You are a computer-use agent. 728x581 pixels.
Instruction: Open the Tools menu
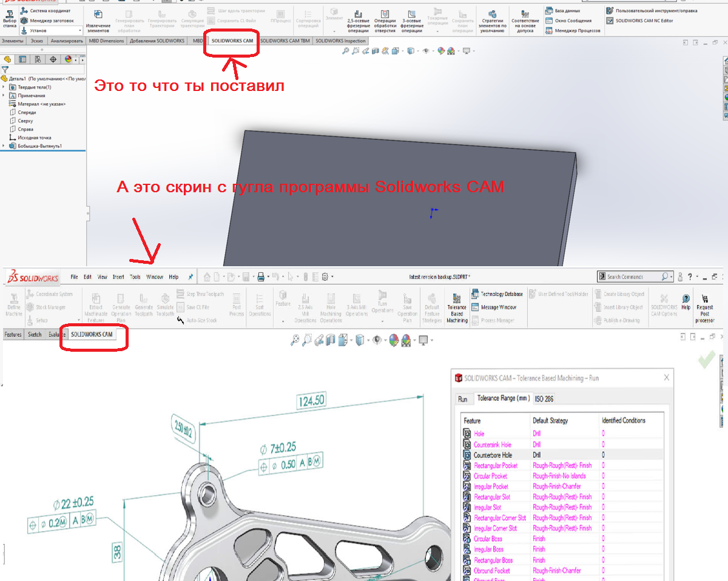pos(135,277)
